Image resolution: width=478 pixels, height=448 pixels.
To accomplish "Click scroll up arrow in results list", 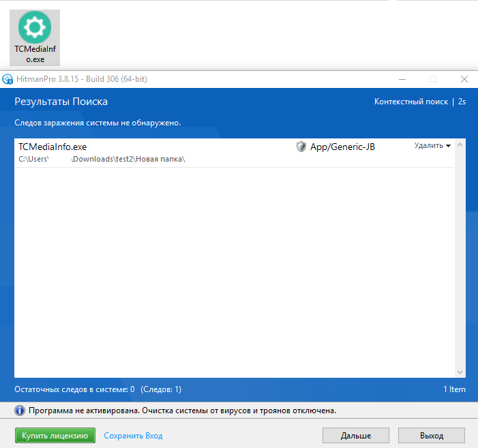I will [x=460, y=145].
